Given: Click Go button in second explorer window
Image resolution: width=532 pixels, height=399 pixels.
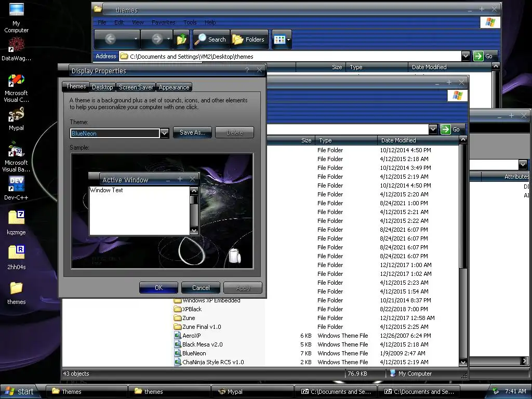Looking at the screenshot, I should [x=453, y=129].
